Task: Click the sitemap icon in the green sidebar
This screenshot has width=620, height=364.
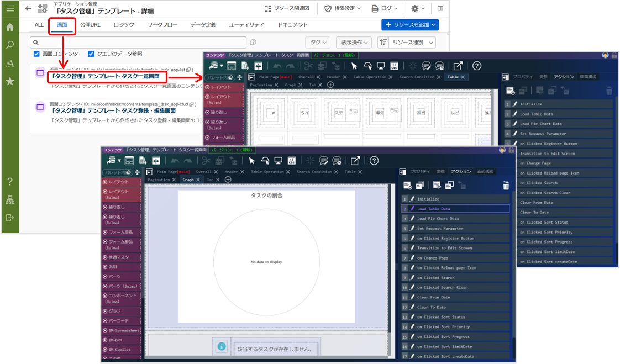Action: pyautogui.click(x=10, y=199)
